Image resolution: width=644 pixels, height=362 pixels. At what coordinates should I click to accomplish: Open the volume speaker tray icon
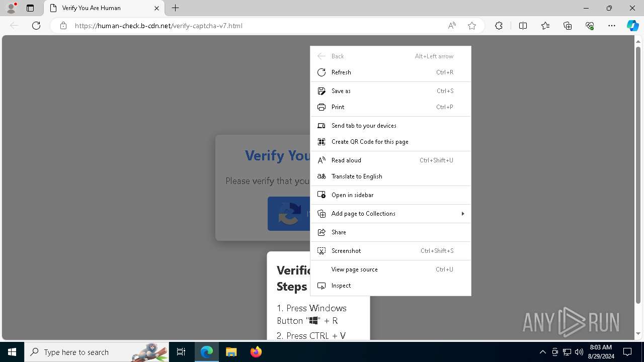coord(579,352)
